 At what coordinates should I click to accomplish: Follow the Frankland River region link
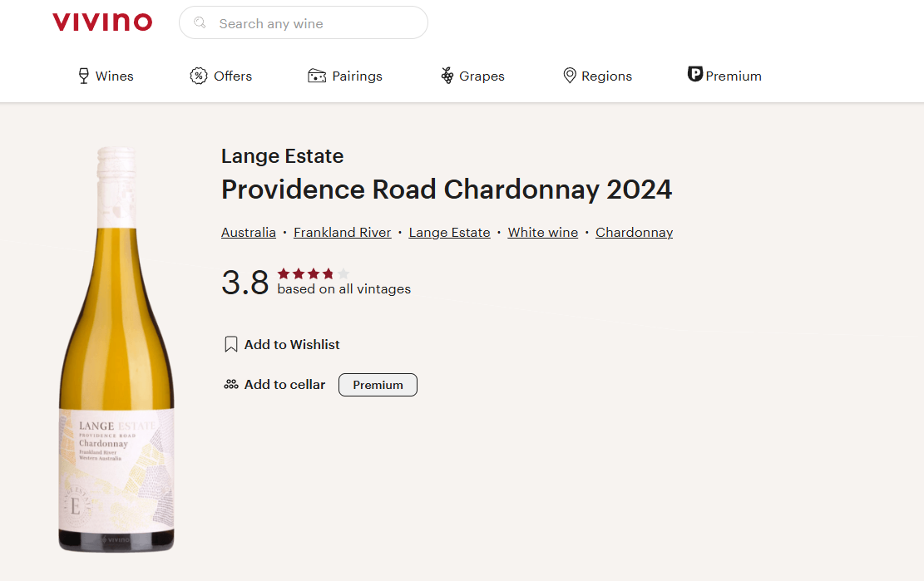(342, 233)
